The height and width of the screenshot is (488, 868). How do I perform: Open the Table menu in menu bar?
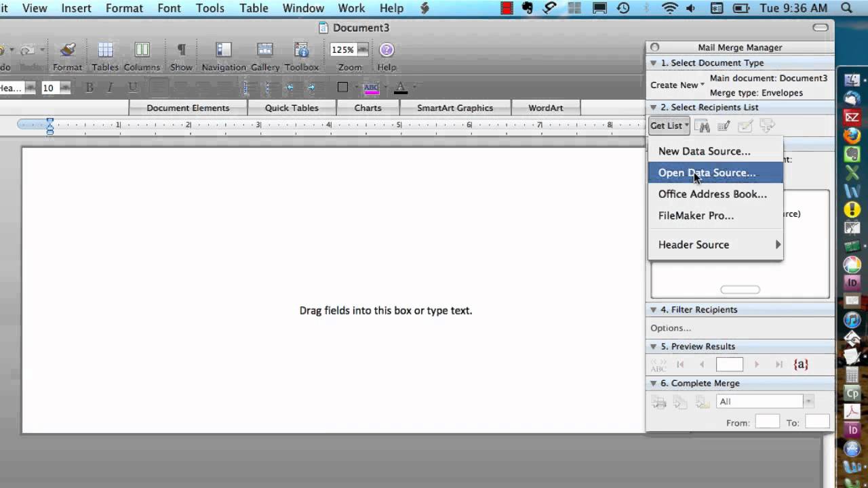point(254,8)
